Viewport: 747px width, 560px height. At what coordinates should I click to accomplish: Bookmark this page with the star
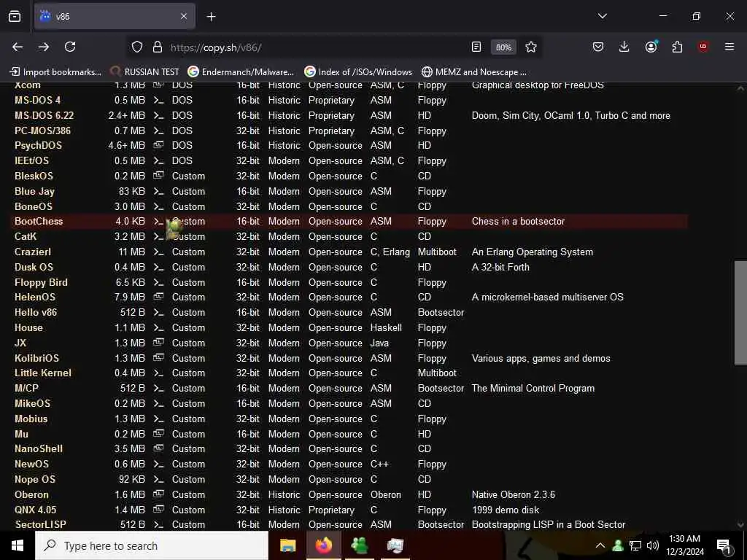pyautogui.click(x=531, y=47)
